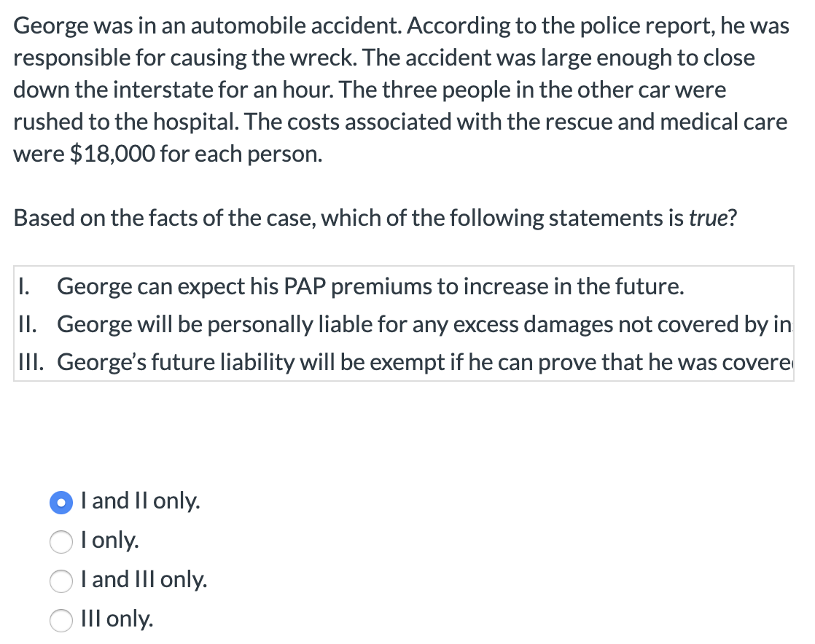The height and width of the screenshot is (644, 815).
Task: Click the empty circle beside "III only."
Action: [61, 621]
